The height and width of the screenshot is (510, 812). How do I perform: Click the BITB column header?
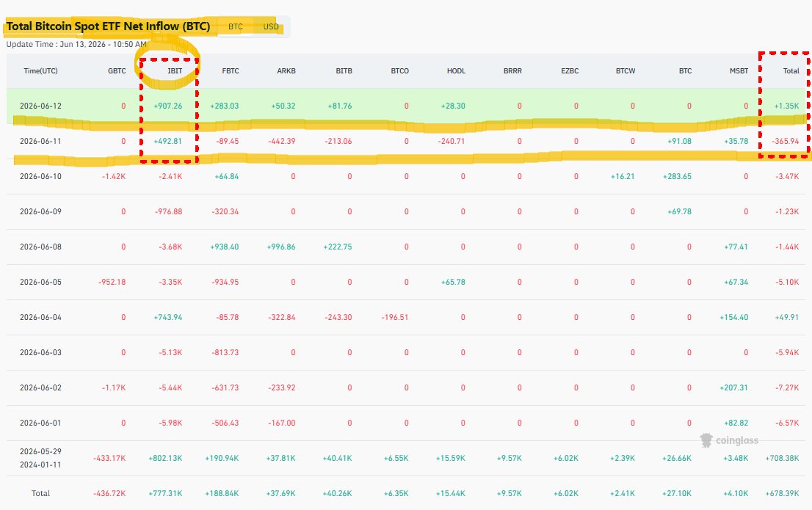(344, 71)
